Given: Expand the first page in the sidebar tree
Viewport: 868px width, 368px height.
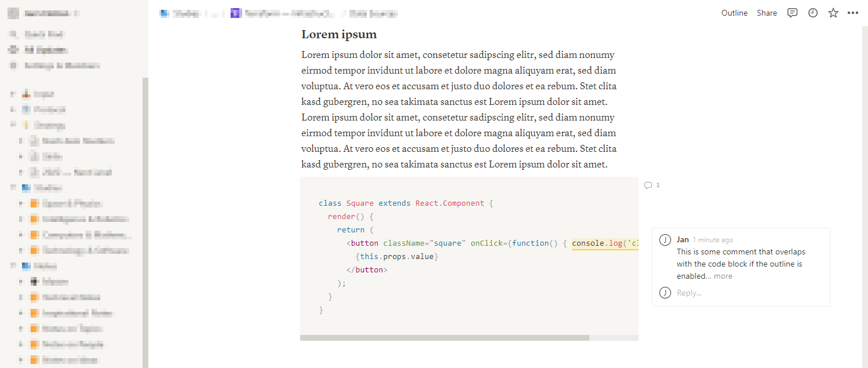Looking at the screenshot, I should pyautogui.click(x=12, y=94).
